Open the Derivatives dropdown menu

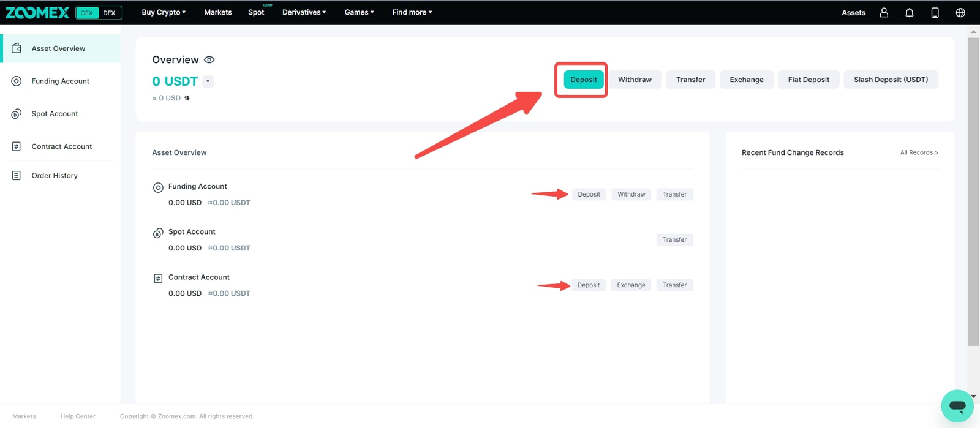click(304, 12)
